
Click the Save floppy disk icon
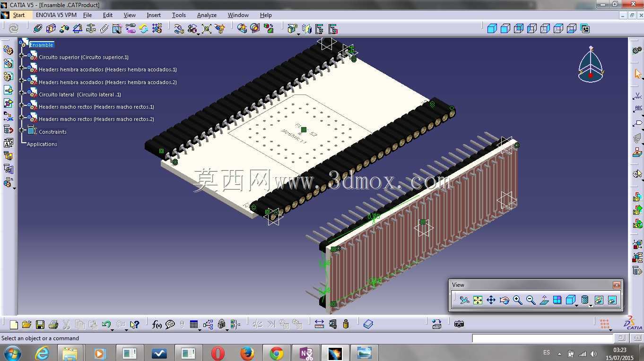(40, 324)
